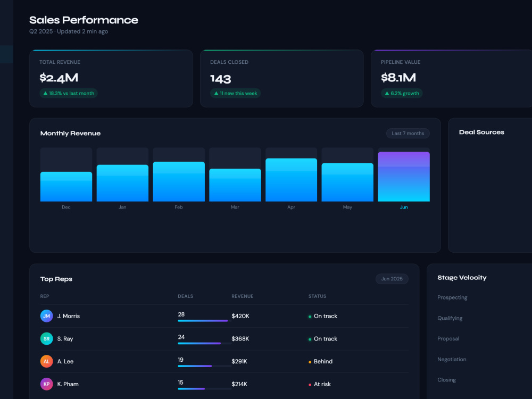Open the Pipeline Value card
Screen dimensions: 532x399
click(x=452, y=78)
